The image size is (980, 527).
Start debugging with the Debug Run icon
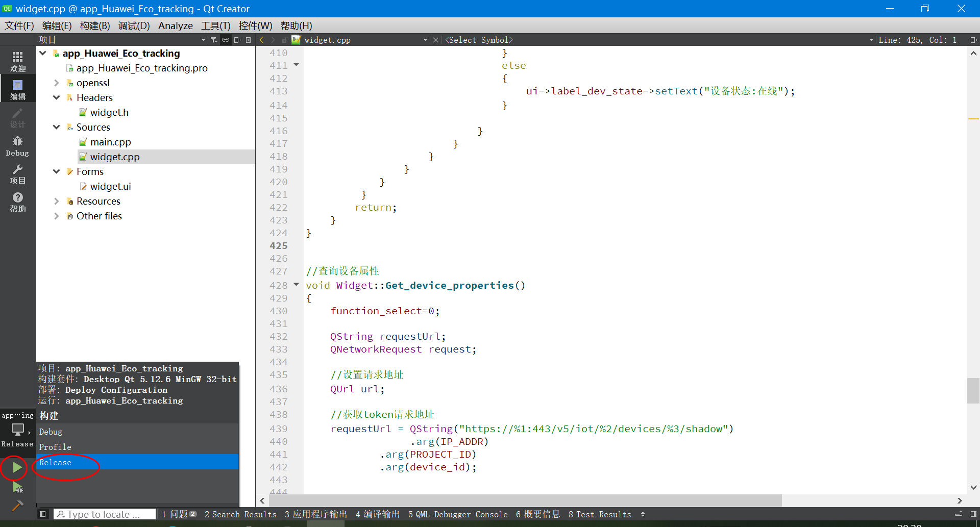point(17,488)
